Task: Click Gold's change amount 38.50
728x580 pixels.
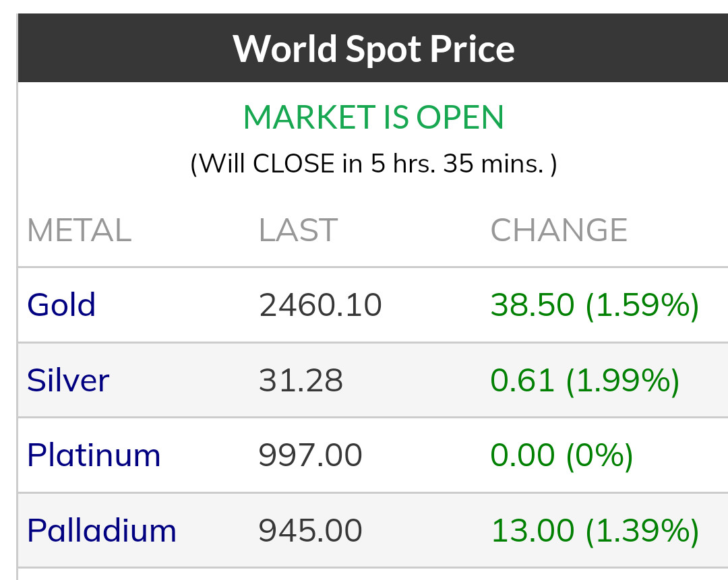Action: coord(532,305)
